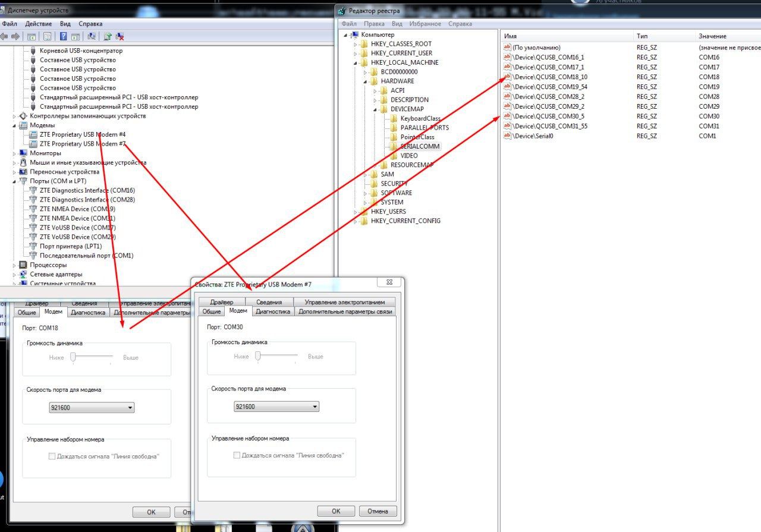Click the ab icon of \Device\Serial0
The image size is (761, 532).
pyautogui.click(x=507, y=136)
